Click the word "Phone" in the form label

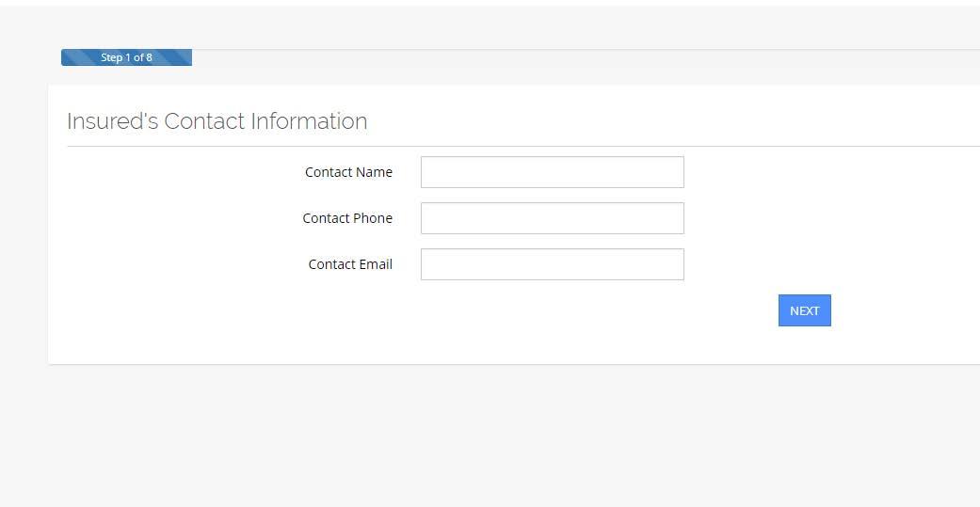(373, 218)
